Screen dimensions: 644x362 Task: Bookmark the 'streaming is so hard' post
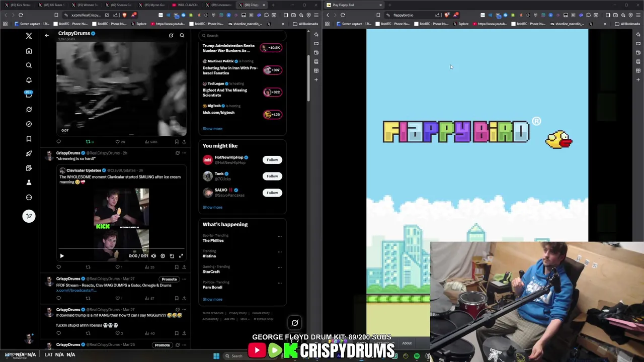click(x=177, y=267)
